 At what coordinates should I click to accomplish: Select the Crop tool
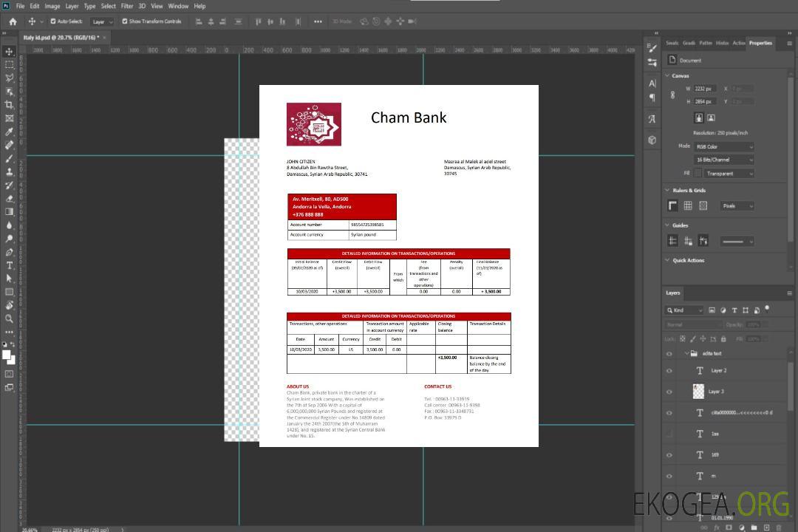click(x=9, y=105)
